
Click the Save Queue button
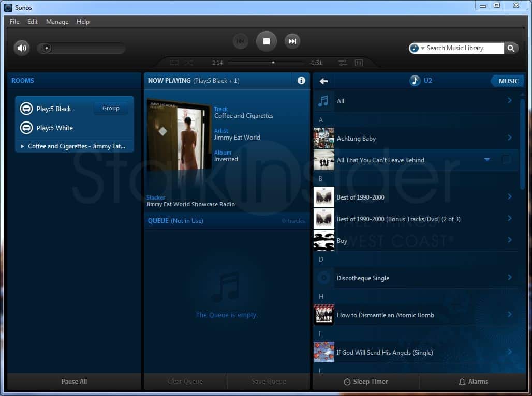point(269,382)
